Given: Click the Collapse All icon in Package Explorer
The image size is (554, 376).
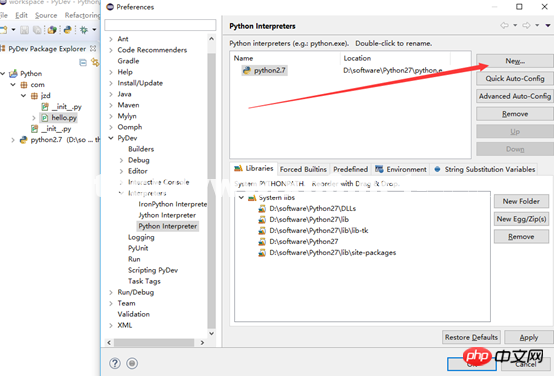Looking at the screenshot, I should point(83,63).
